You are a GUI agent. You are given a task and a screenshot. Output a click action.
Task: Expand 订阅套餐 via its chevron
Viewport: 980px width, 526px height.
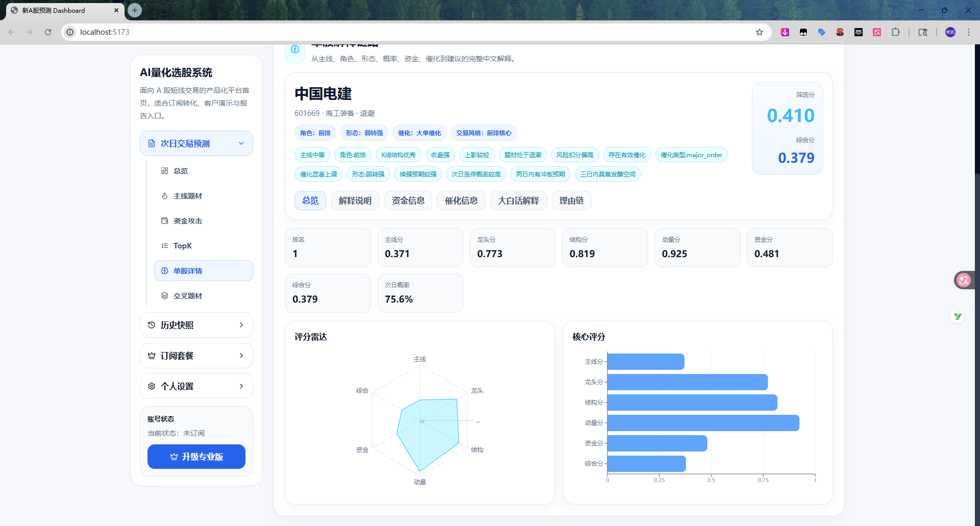241,356
